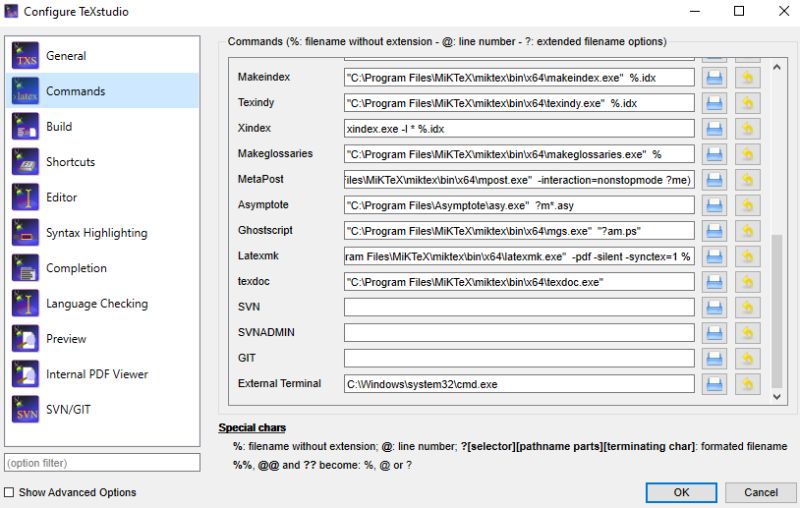800x508 pixels.
Task: Browse for MetaPost executable
Action: tap(714, 180)
